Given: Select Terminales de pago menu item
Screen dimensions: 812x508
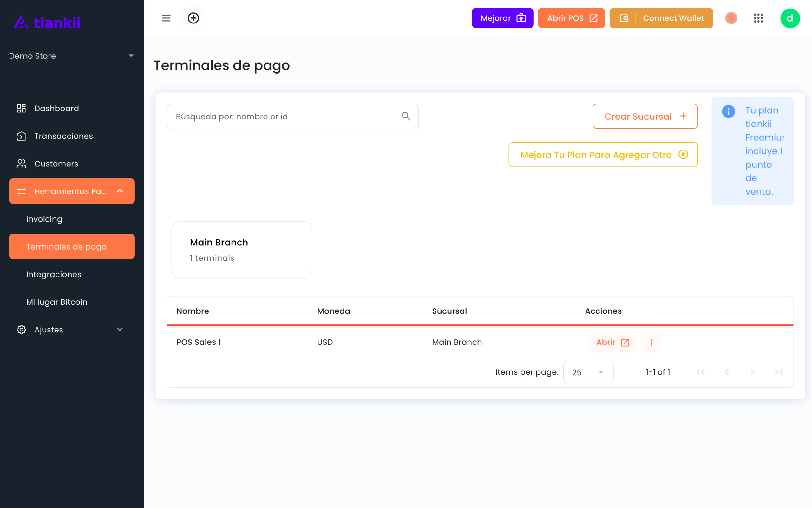Looking at the screenshot, I should [x=72, y=247].
